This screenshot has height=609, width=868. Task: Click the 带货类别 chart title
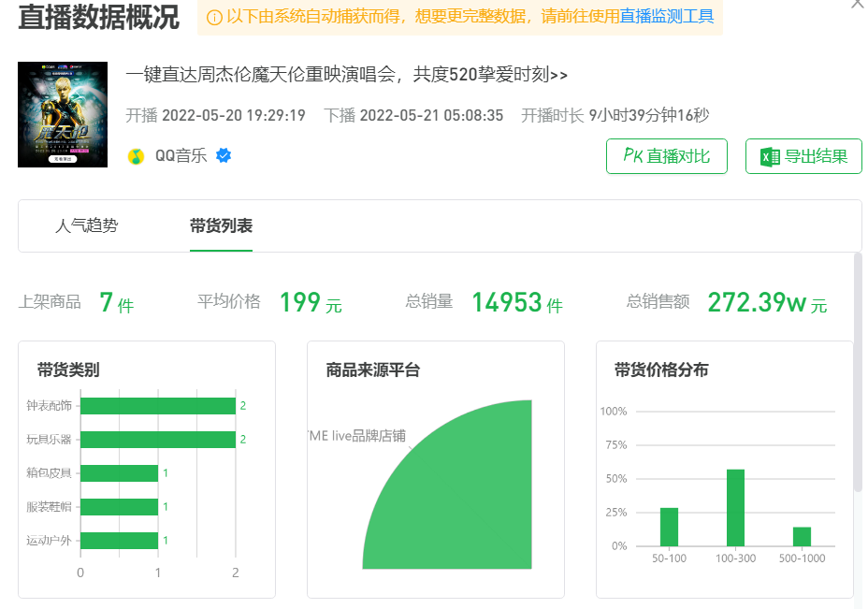click(x=68, y=370)
